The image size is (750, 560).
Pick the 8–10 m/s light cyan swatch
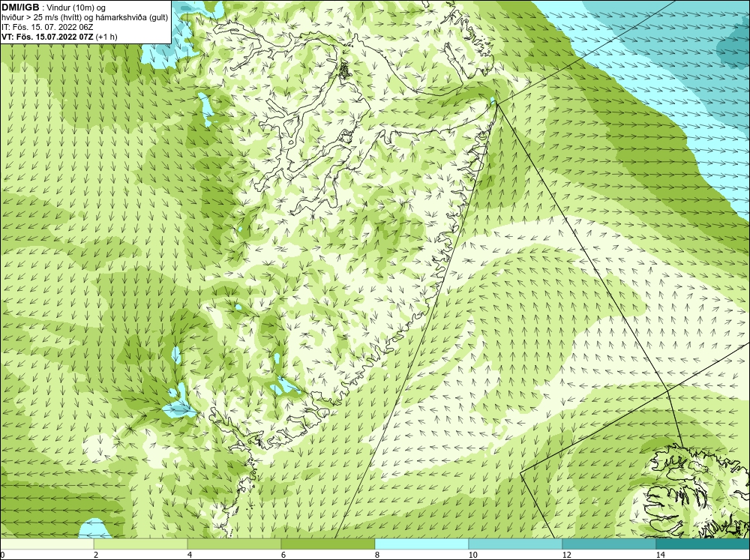point(421,544)
